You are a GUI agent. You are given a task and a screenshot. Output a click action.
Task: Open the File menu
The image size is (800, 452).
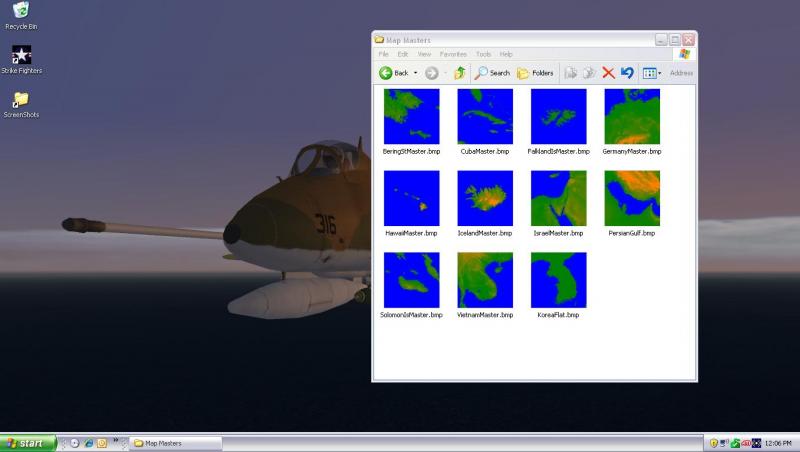384,54
